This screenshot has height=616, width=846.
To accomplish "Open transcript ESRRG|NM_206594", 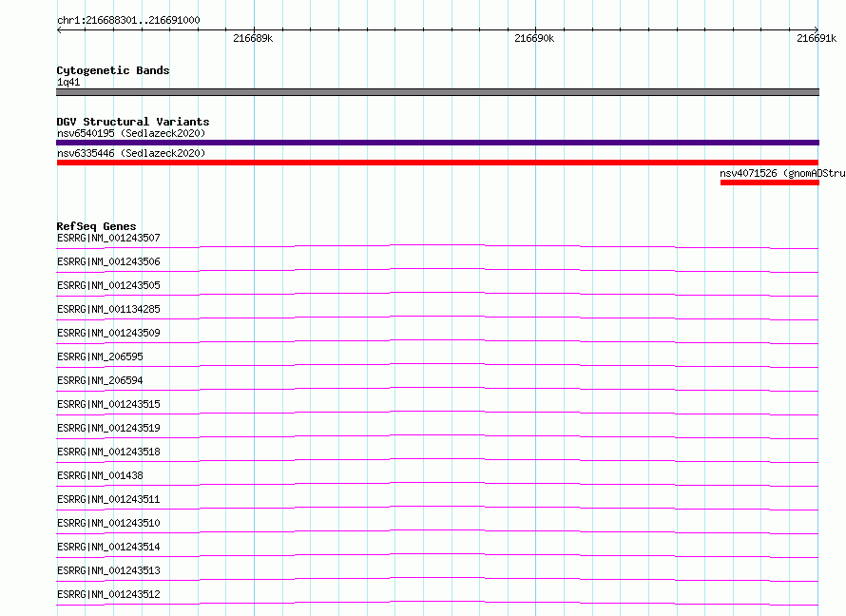I will point(100,380).
